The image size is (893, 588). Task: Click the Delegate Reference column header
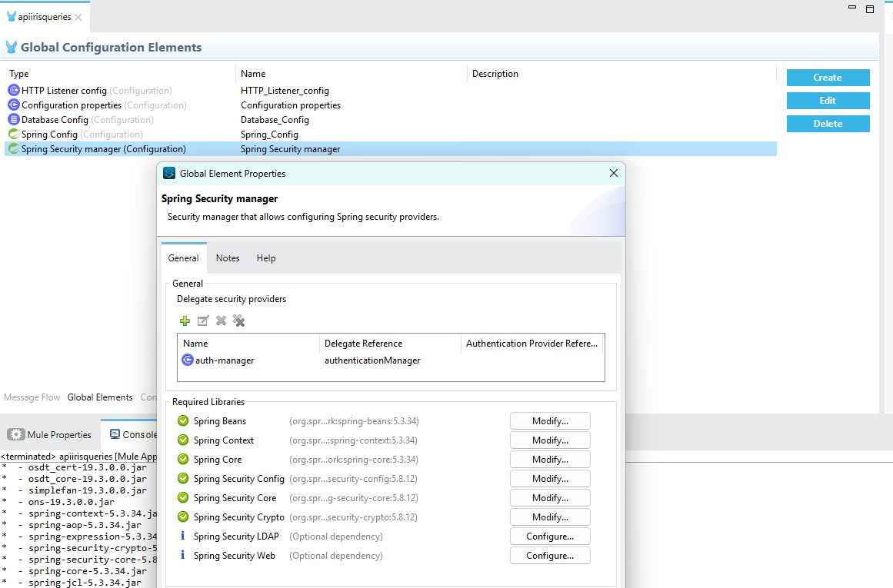coord(363,344)
